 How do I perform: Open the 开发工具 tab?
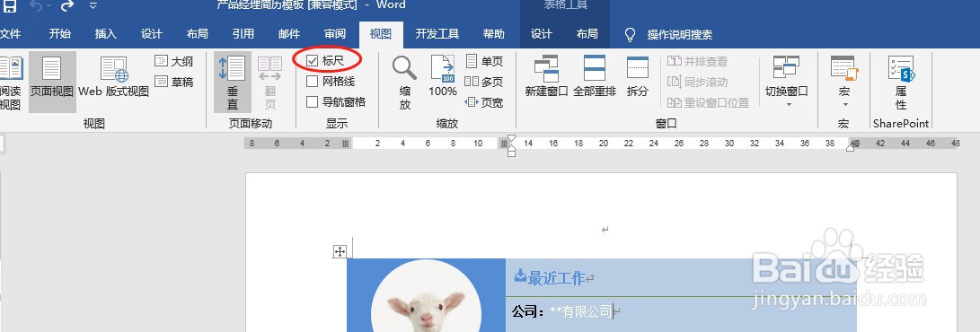pyautogui.click(x=437, y=34)
